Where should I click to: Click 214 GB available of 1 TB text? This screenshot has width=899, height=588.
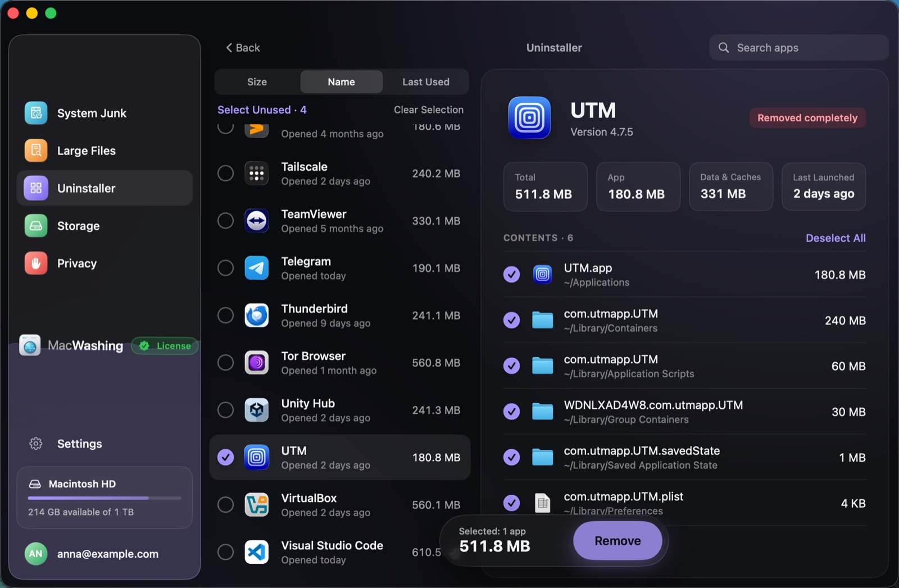(81, 512)
